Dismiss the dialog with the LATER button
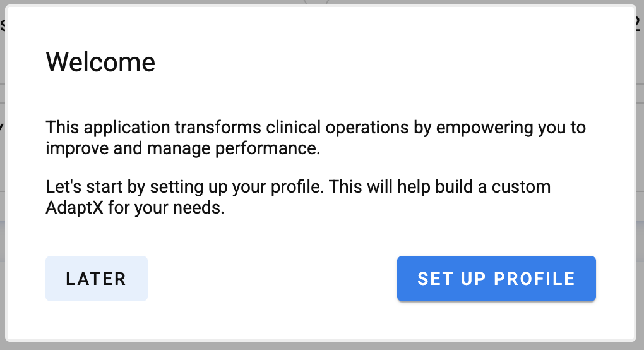644x350 pixels. [96, 279]
